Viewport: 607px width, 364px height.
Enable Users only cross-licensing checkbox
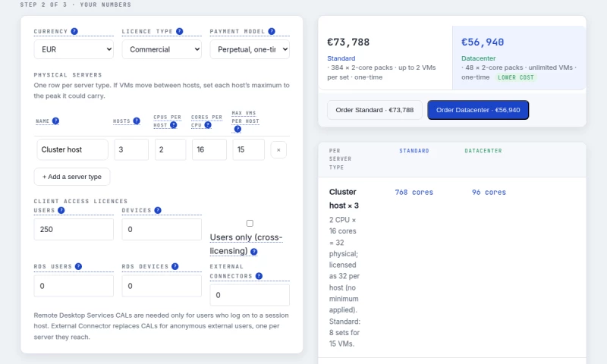click(250, 223)
